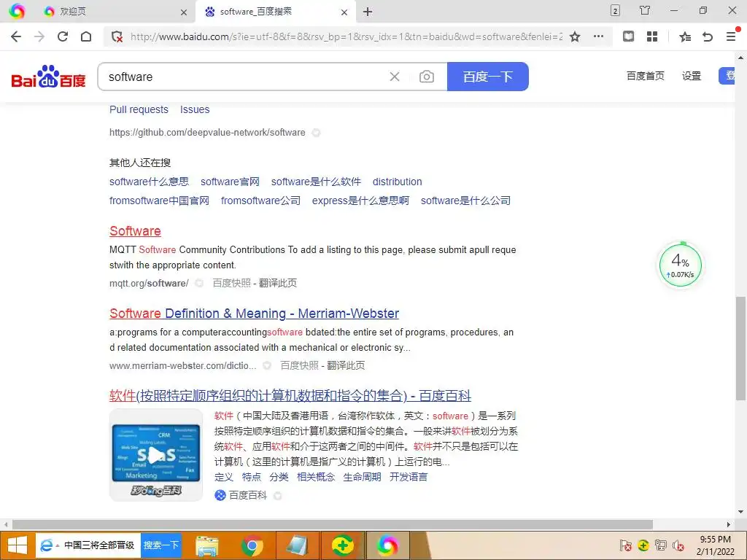Screen dimensions: 747x560
Task: Open the apps grid icon
Action: [x=652, y=36]
